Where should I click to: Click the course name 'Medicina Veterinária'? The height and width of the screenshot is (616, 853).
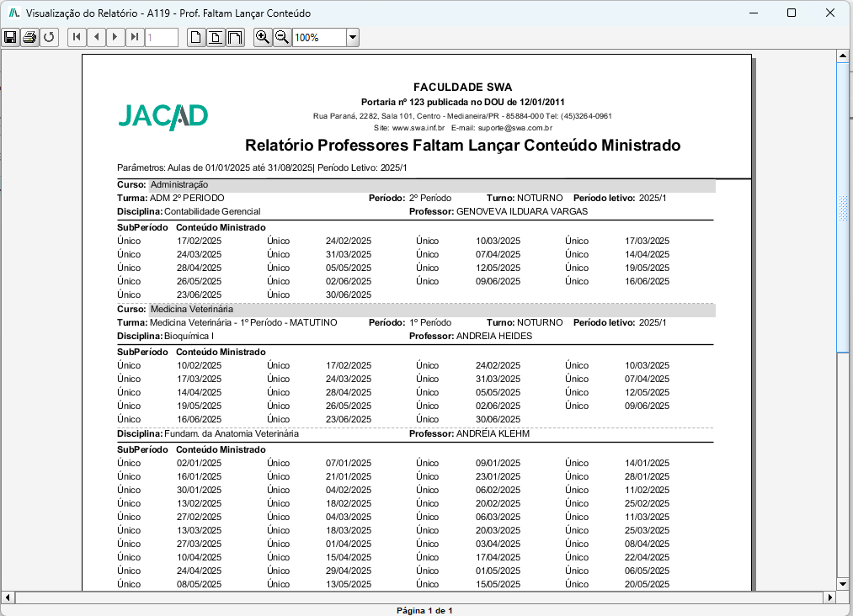click(191, 310)
